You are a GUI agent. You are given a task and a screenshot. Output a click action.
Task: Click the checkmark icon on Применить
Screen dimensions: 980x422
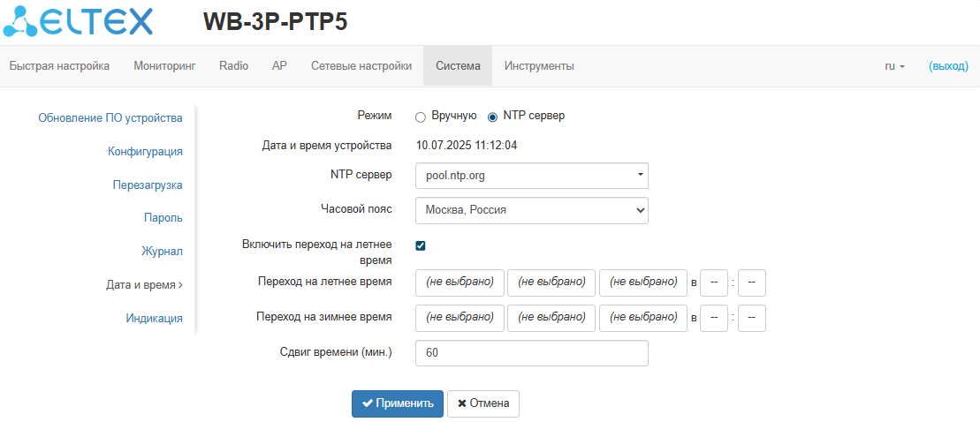pyautogui.click(x=368, y=403)
